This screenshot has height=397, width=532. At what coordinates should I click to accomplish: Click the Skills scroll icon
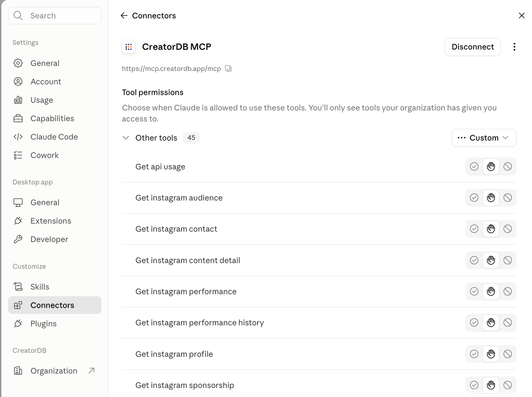pos(18,287)
